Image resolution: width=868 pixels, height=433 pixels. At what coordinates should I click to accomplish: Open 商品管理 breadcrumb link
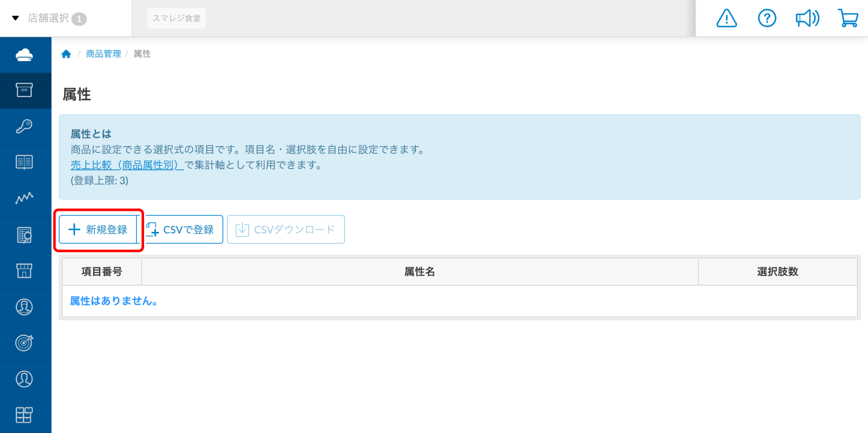click(103, 54)
